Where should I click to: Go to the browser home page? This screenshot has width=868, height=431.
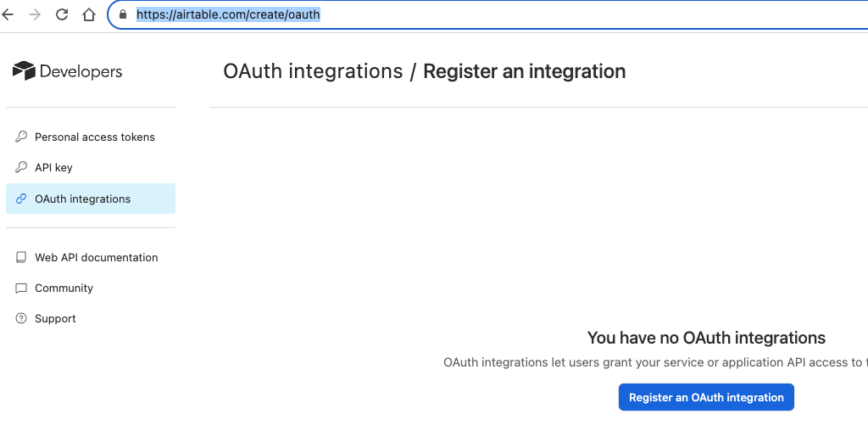pyautogui.click(x=89, y=14)
